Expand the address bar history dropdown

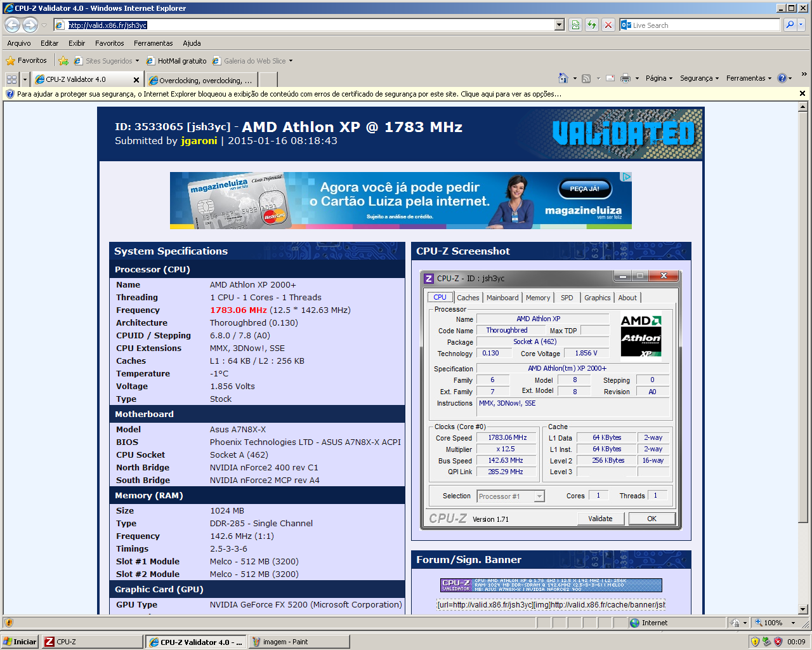coord(559,25)
